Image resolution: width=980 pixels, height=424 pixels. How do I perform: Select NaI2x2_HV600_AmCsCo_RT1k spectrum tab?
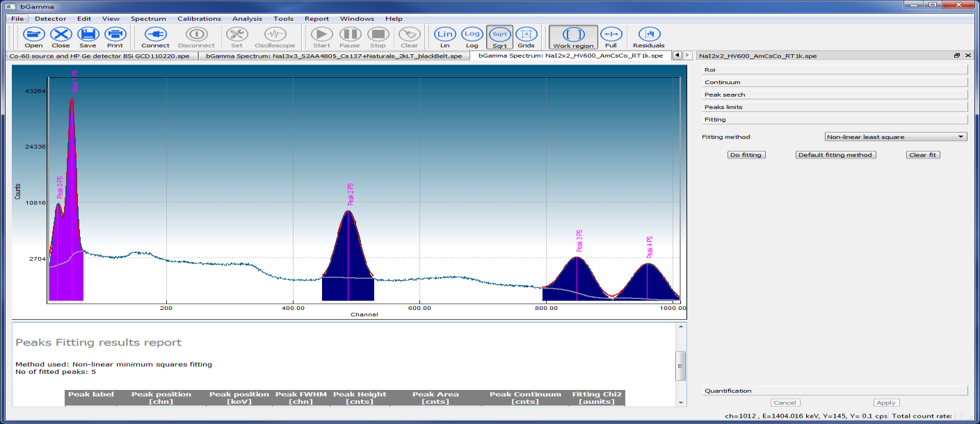click(x=570, y=56)
